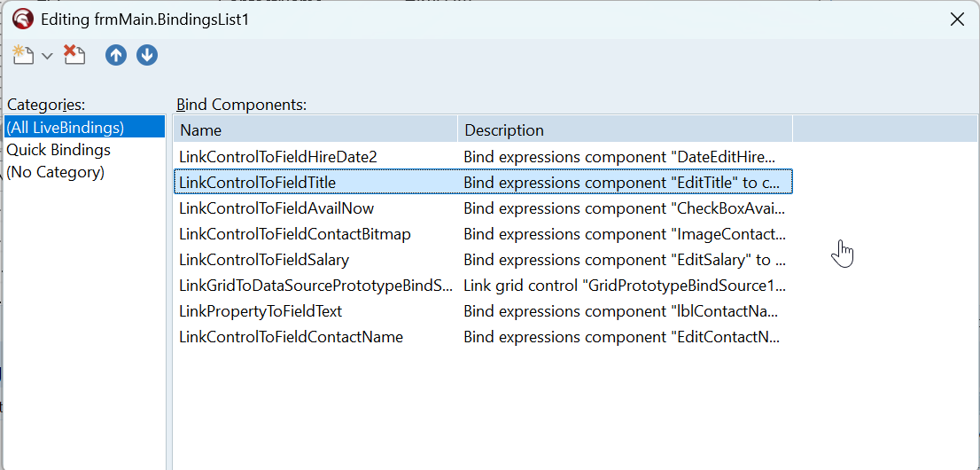Close the BindingsList1 editor window
Image resolution: width=980 pixels, height=470 pixels.
pyautogui.click(x=957, y=19)
